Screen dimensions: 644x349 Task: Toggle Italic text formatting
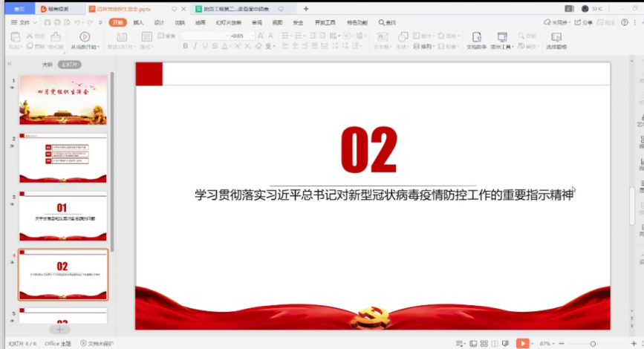[195, 46]
